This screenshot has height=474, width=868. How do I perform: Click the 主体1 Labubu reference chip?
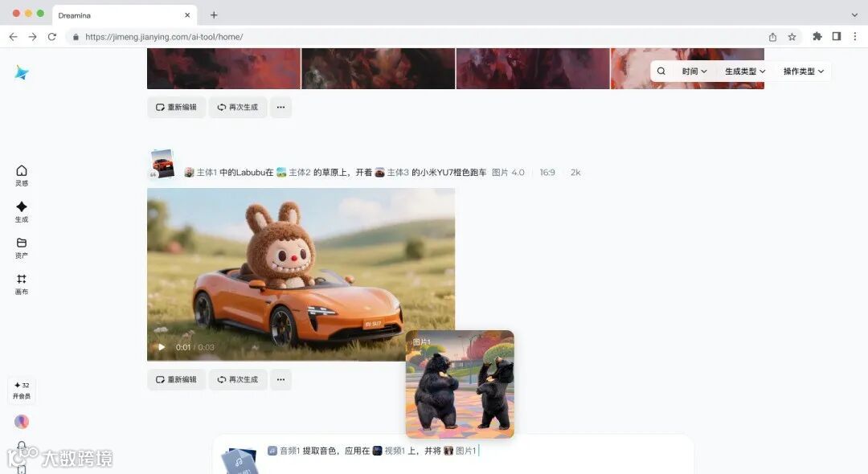[200, 173]
